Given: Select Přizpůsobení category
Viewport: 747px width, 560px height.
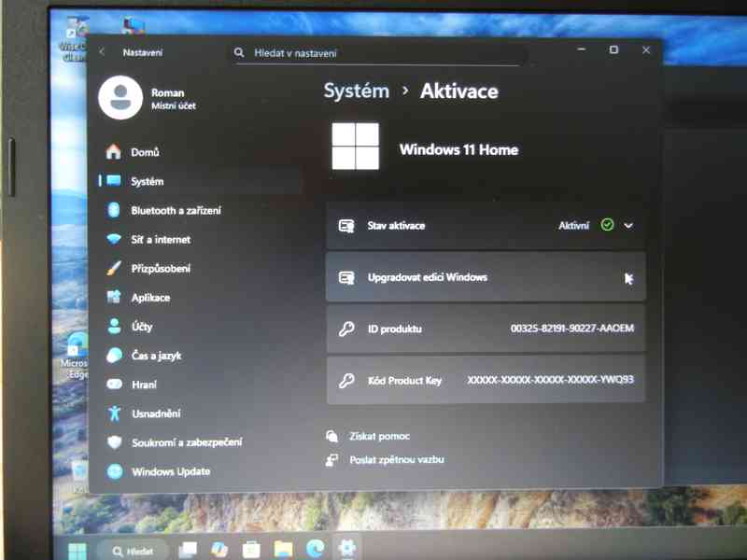Looking at the screenshot, I should (161, 269).
